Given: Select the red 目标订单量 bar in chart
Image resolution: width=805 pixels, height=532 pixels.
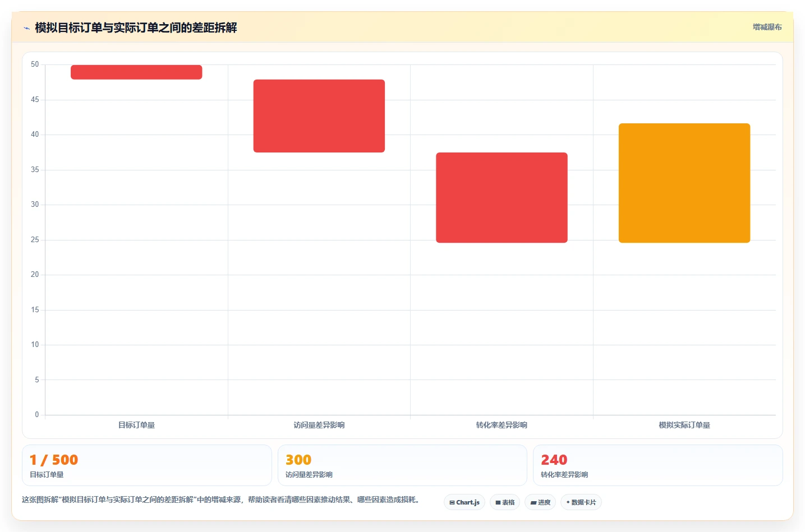Looking at the screenshot, I should pos(136,72).
